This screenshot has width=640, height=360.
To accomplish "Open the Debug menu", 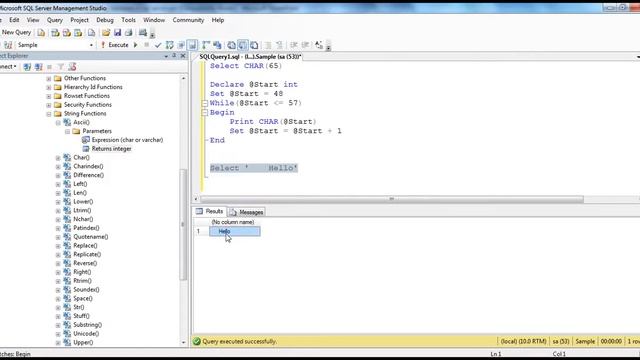I will pyautogui.click(x=105, y=20).
